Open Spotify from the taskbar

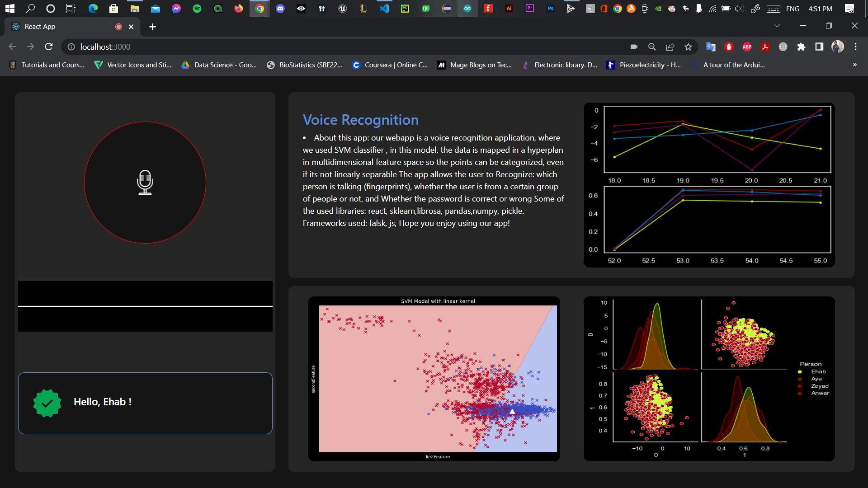click(x=197, y=8)
